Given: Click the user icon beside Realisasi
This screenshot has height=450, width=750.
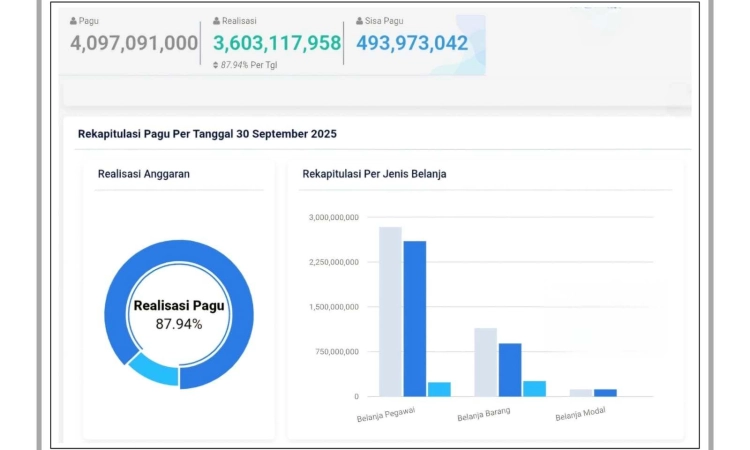Looking at the screenshot, I should (217, 21).
